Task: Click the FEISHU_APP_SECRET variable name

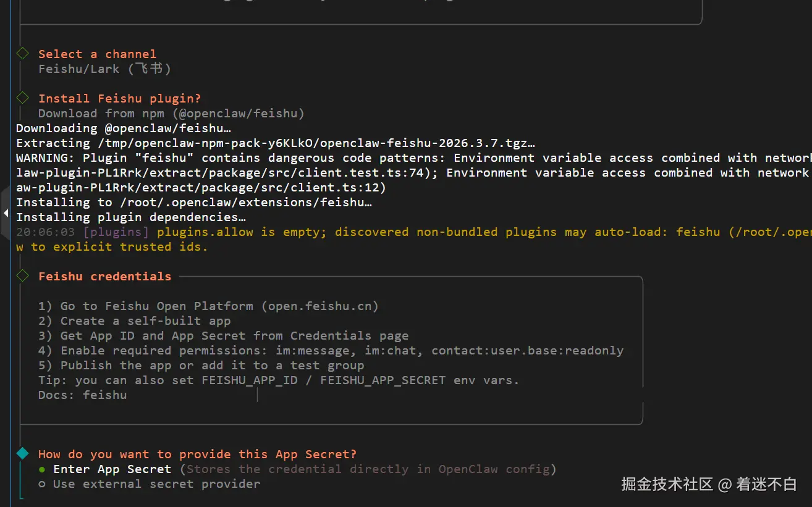Action: coord(383,380)
